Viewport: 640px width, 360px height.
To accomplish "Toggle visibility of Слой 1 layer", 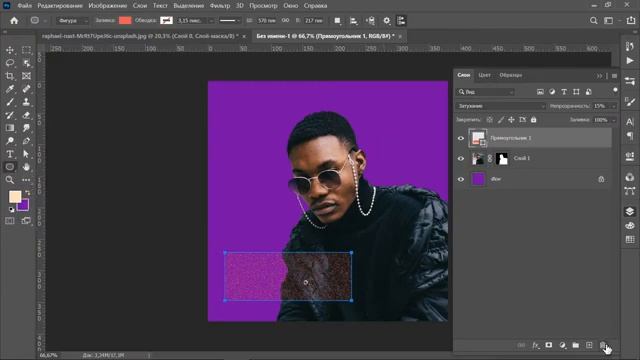I will [461, 158].
